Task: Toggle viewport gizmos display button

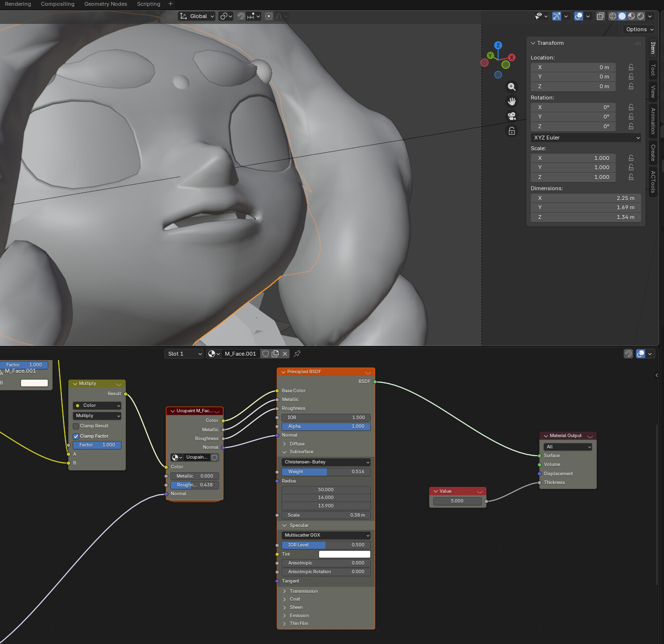Action: tap(557, 16)
